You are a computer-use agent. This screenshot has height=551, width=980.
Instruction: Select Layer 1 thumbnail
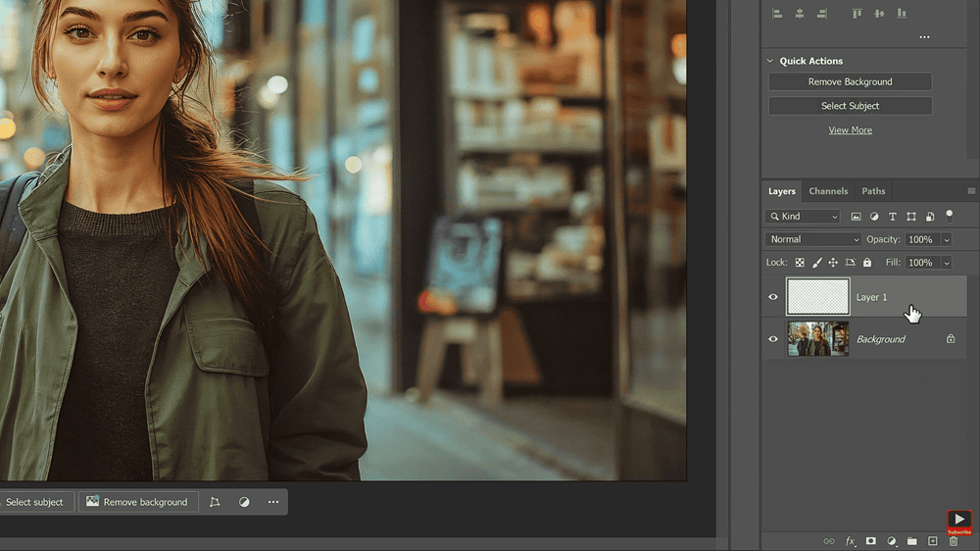[x=817, y=296]
